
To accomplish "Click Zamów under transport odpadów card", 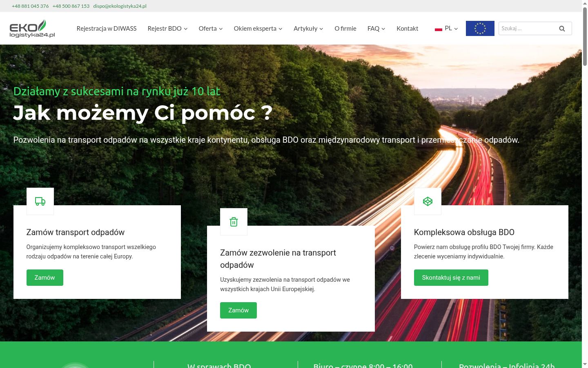I will coord(45,278).
